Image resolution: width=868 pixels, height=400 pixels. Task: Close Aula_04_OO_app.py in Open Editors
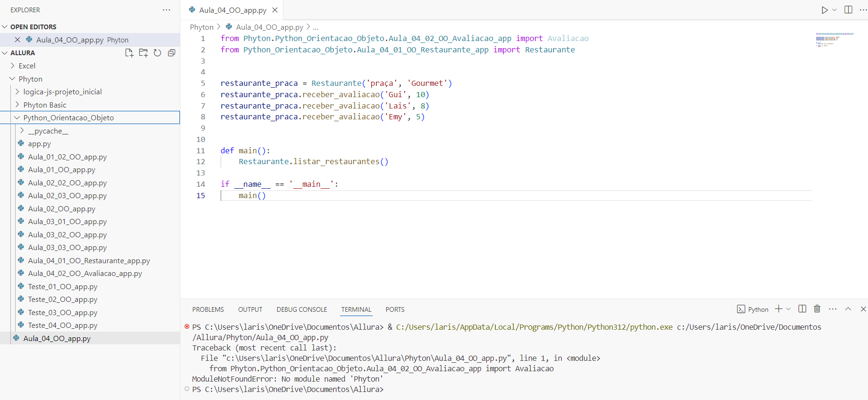[x=17, y=40]
